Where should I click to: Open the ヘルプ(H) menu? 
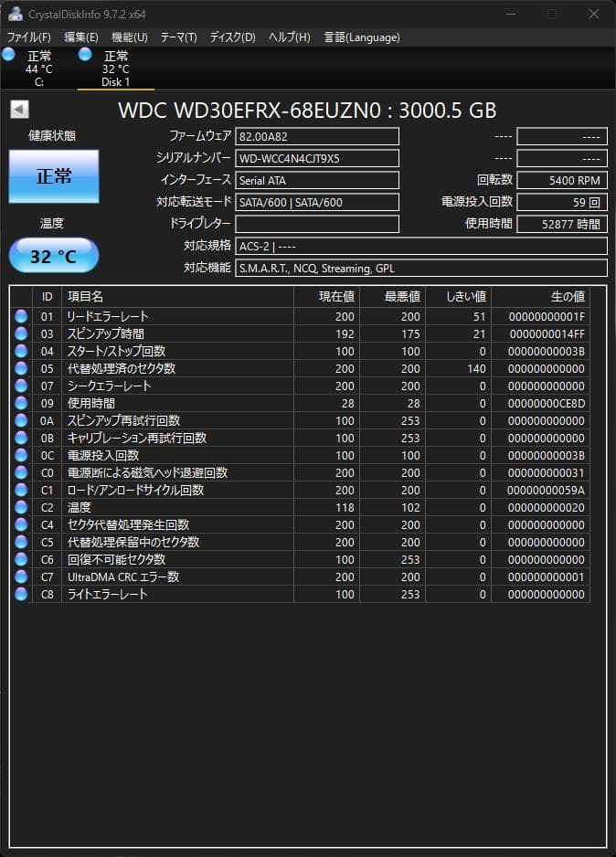pyautogui.click(x=289, y=37)
